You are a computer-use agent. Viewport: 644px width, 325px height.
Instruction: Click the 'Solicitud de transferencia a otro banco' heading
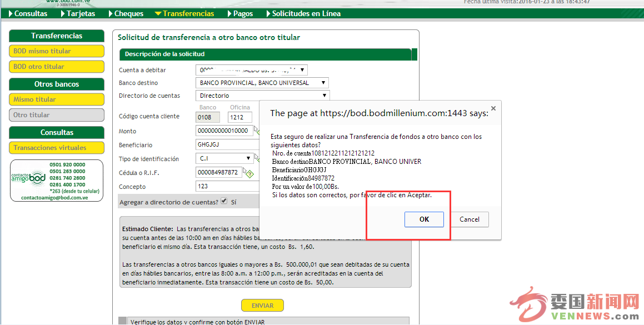click(208, 37)
